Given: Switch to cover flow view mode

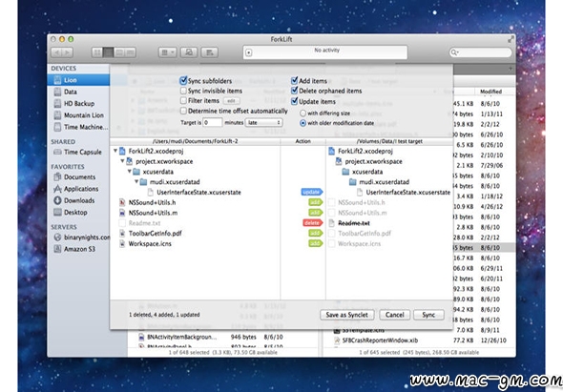Looking at the screenshot, I should pos(131,52).
